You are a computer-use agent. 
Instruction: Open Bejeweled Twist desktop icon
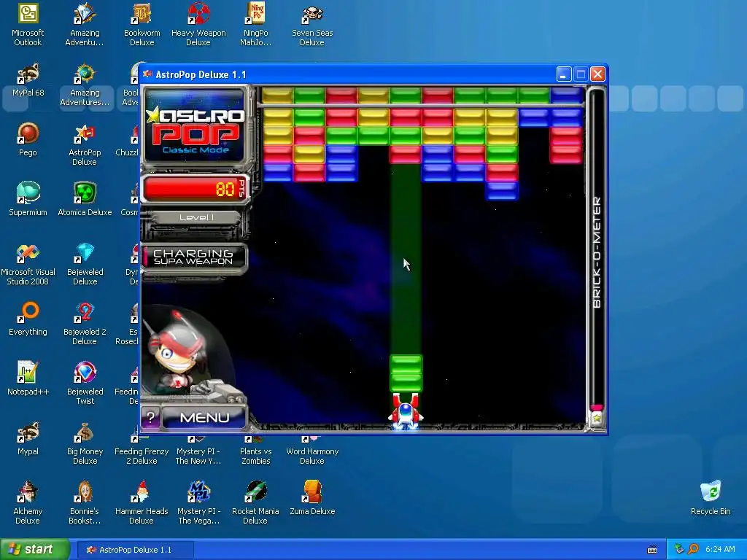click(x=85, y=384)
